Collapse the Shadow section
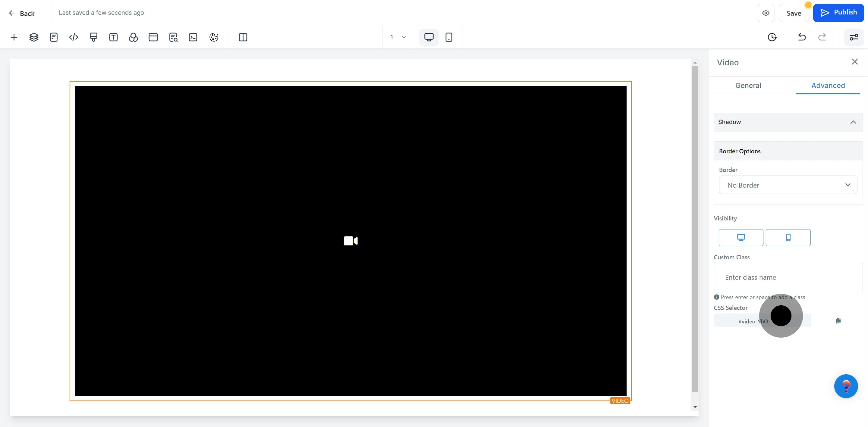The width and height of the screenshot is (868, 427). coord(853,122)
